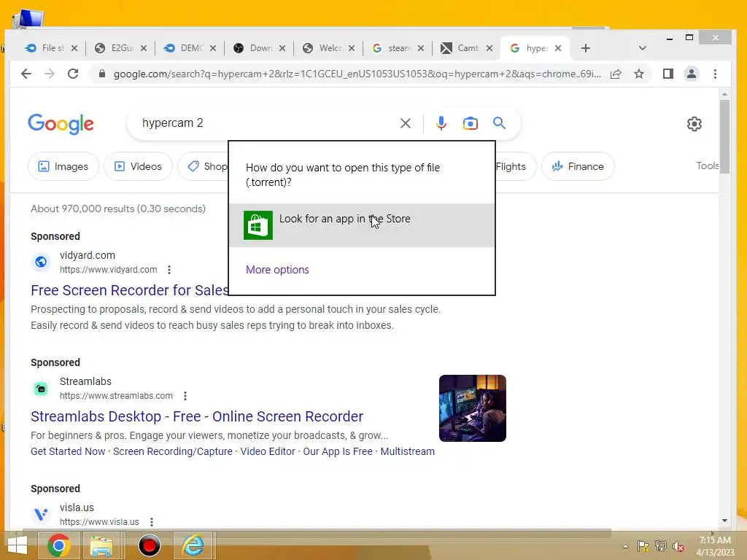Open options for Streamlabs ad
747x560 pixels.
pos(185,396)
